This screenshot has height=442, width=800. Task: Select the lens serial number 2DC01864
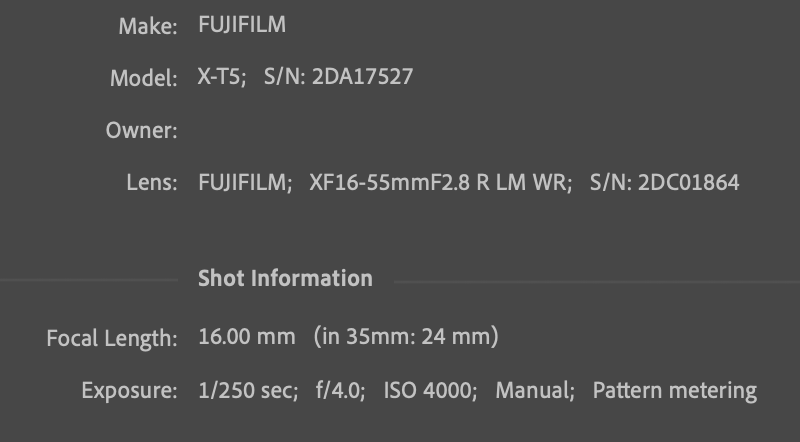[x=689, y=183]
